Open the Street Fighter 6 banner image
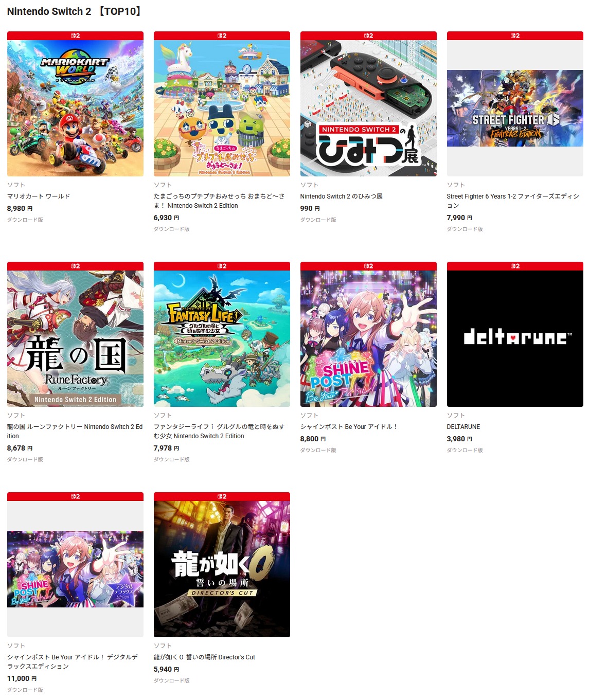The image size is (589, 700). (x=515, y=108)
